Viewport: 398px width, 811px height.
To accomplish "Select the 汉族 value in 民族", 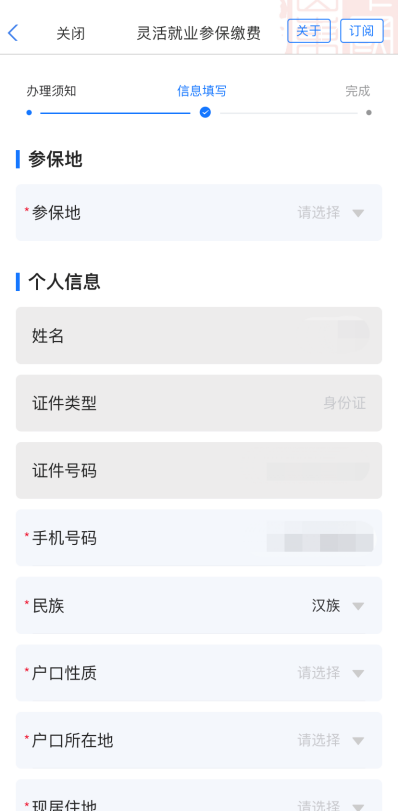I will click(x=326, y=606).
